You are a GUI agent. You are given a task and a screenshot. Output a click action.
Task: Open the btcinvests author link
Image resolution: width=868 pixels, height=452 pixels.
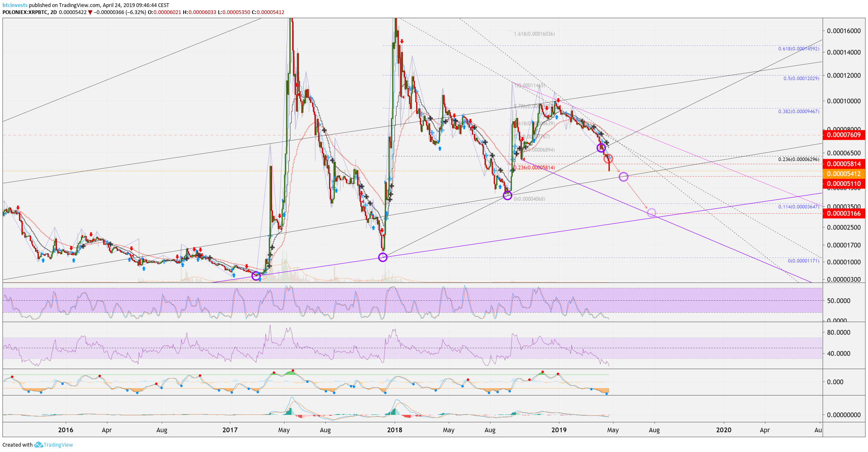pyautogui.click(x=15, y=5)
